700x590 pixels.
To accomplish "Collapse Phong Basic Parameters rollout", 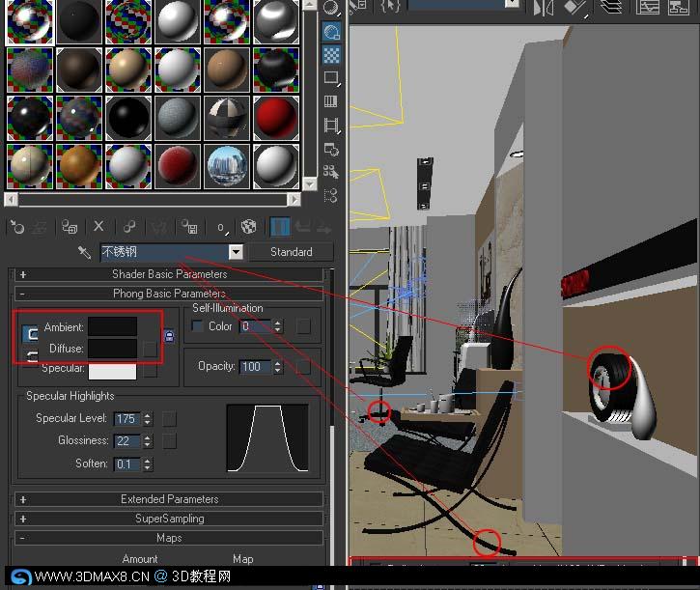I will [x=169, y=294].
